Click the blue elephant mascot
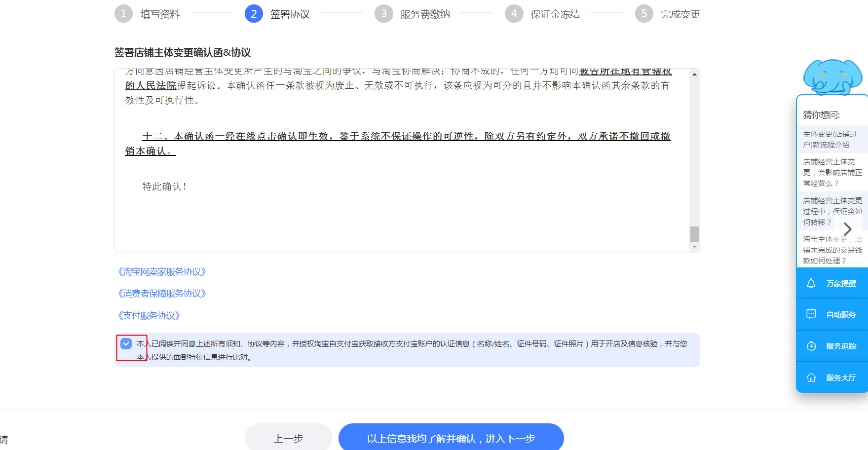 832,76
